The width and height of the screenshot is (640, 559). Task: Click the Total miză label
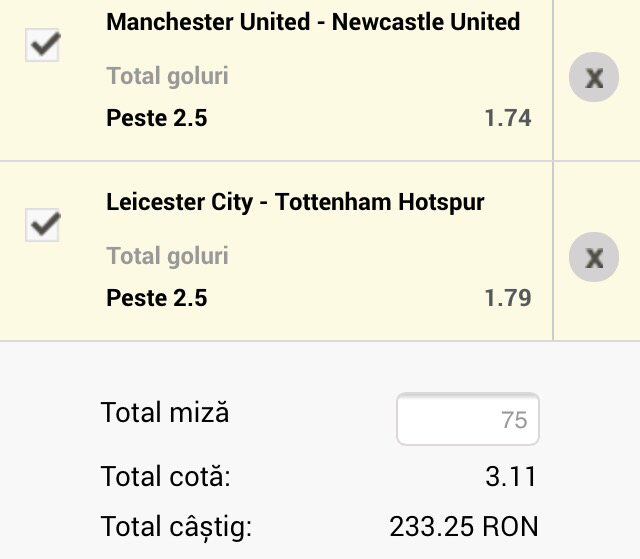click(165, 413)
